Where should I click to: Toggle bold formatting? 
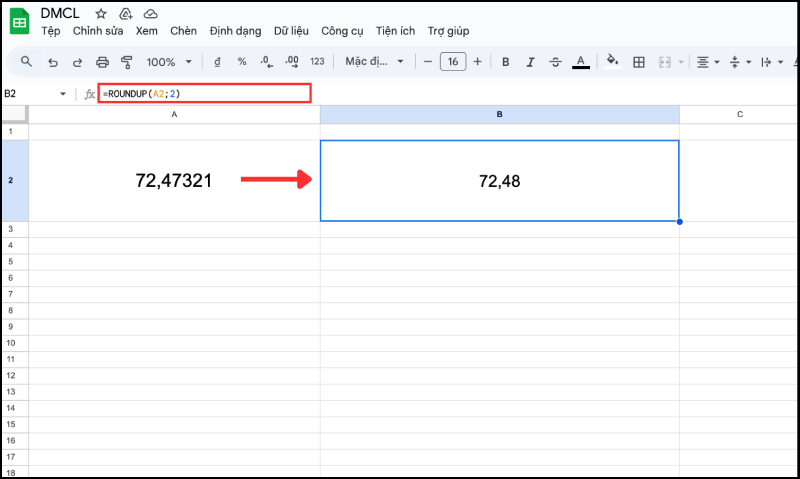(x=505, y=62)
